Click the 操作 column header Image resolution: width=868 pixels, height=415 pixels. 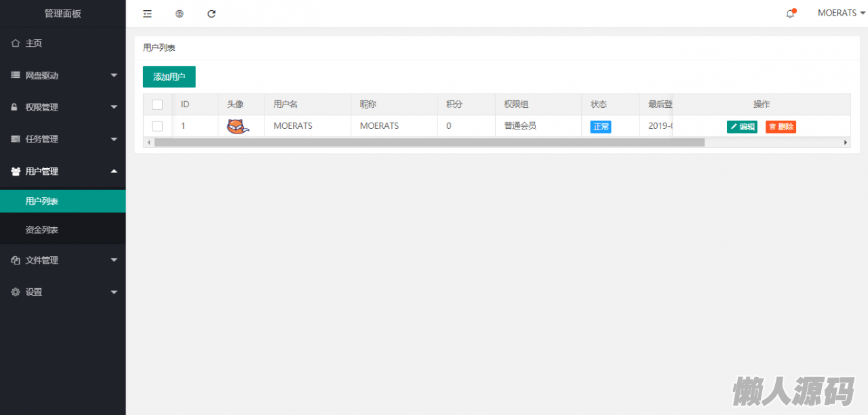(762, 104)
